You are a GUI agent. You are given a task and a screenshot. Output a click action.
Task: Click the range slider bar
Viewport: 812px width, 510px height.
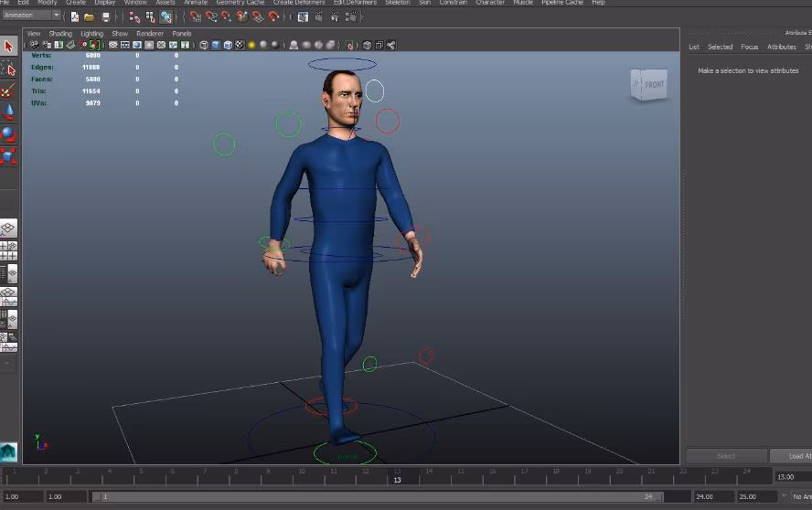(x=377, y=496)
